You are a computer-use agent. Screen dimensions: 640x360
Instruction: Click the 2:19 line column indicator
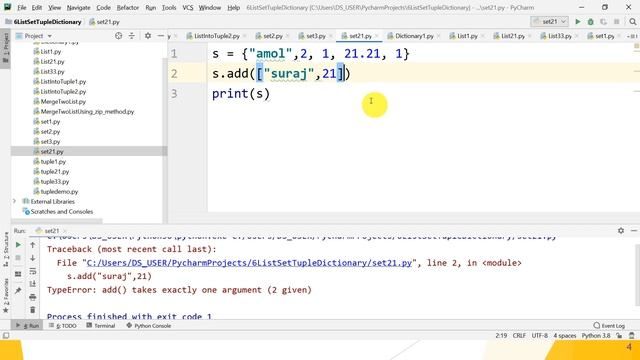[501, 336]
